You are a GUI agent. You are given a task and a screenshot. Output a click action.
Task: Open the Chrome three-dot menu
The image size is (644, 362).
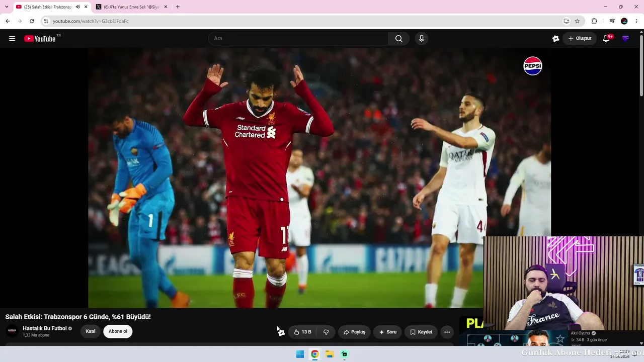click(x=636, y=21)
